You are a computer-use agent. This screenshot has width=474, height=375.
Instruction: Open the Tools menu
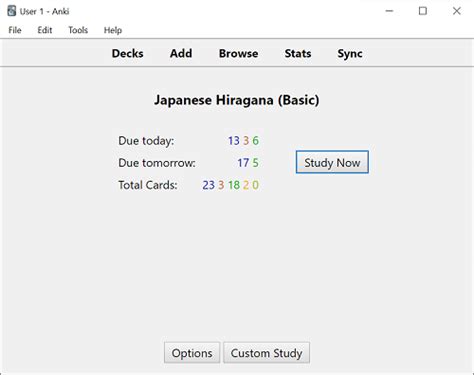click(x=78, y=30)
